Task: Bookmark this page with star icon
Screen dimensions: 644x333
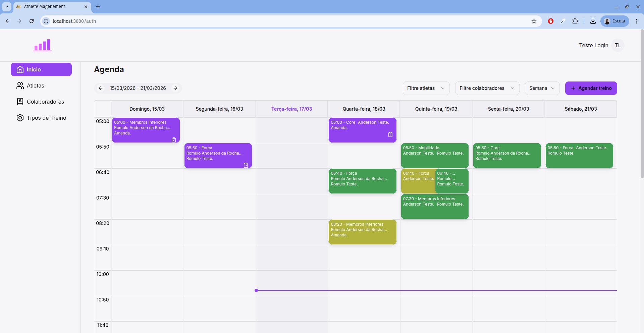Action: click(x=534, y=21)
